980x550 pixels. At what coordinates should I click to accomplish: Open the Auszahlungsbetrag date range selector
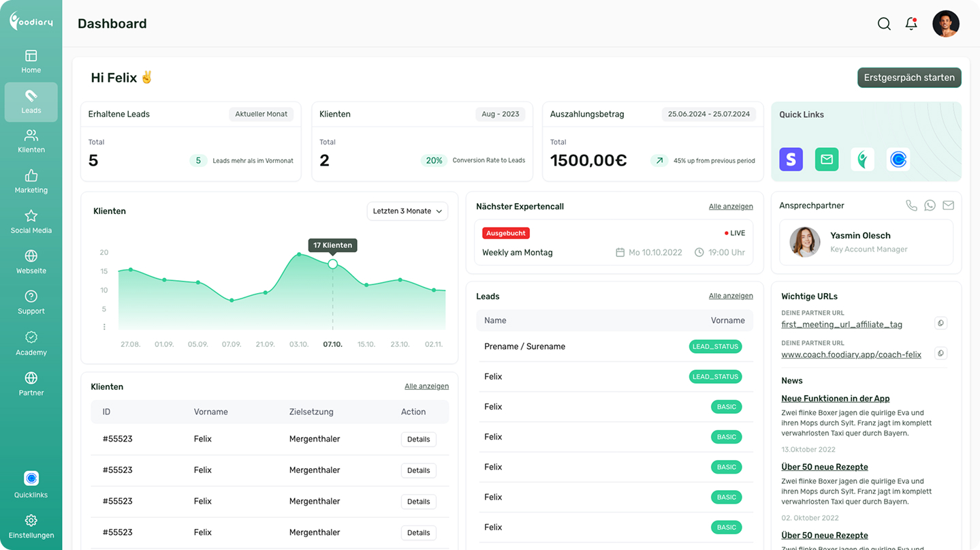coord(708,114)
